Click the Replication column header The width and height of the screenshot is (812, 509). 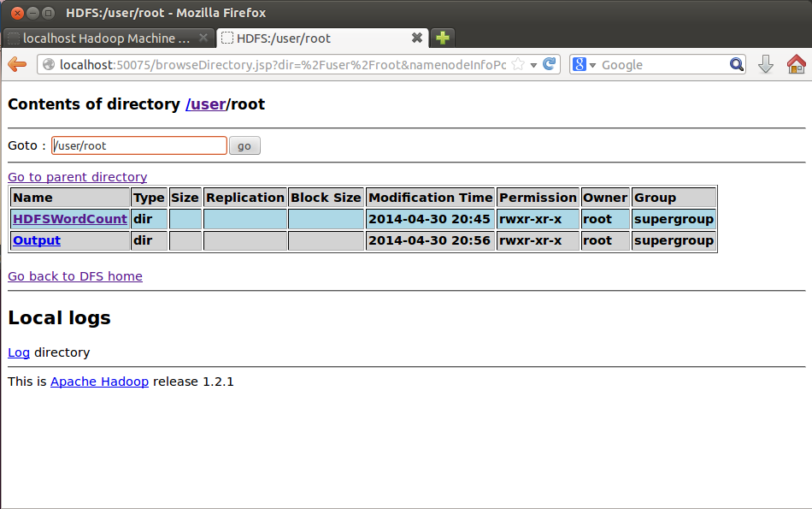245,198
